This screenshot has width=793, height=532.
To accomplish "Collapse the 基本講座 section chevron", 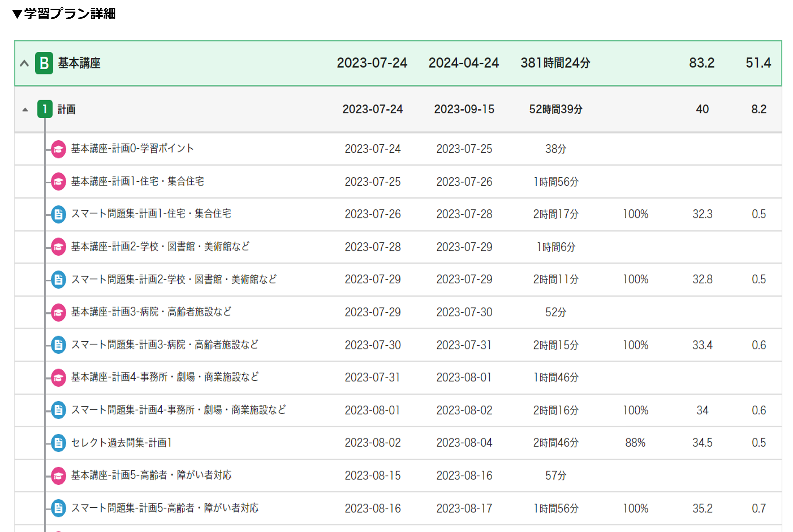I will (24, 63).
